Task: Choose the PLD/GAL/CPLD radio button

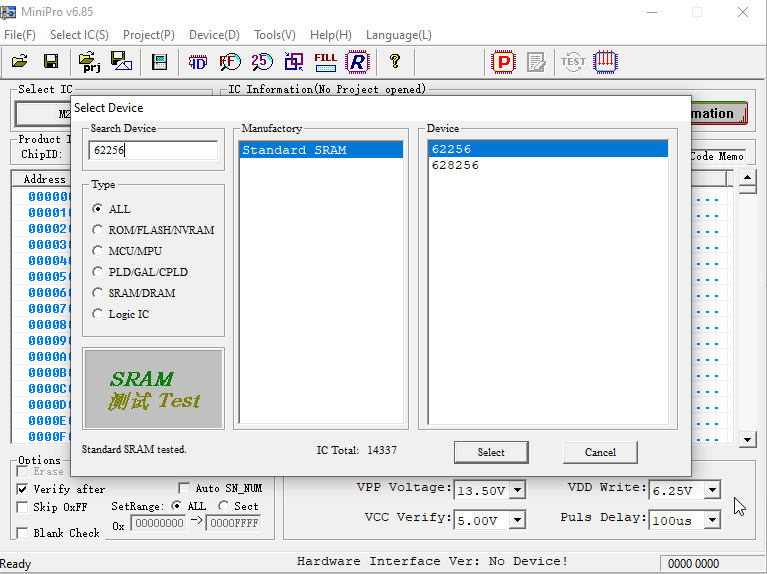Action: click(97, 272)
